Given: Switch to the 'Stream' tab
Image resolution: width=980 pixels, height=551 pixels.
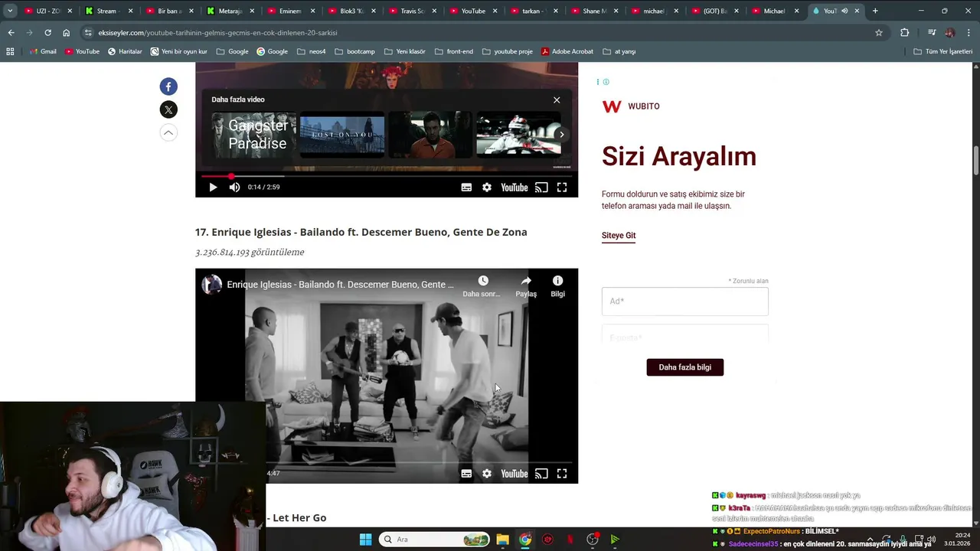Looking at the screenshot, I should tap(109, 11).
